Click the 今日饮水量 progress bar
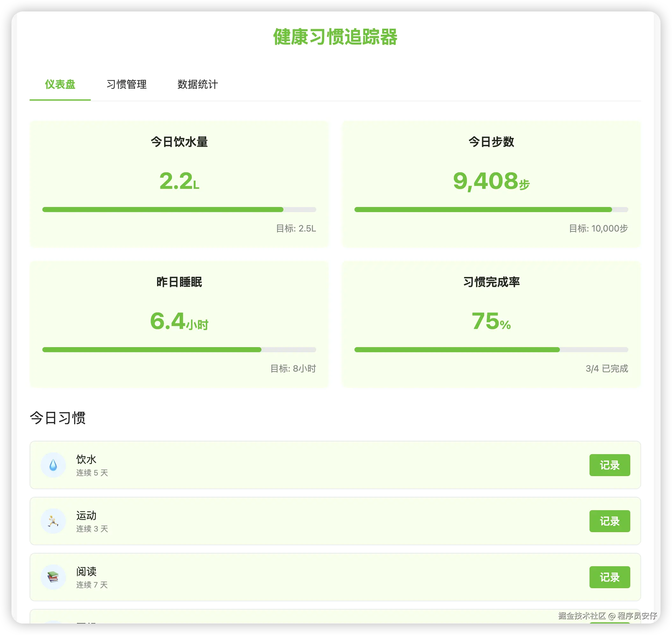The height and width of the screenshot is (635, 672). point(179,210)
